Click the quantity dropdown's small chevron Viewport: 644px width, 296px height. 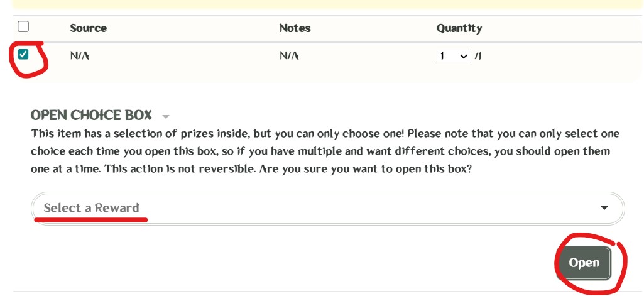pyautogui.click(x=464, y=56)
